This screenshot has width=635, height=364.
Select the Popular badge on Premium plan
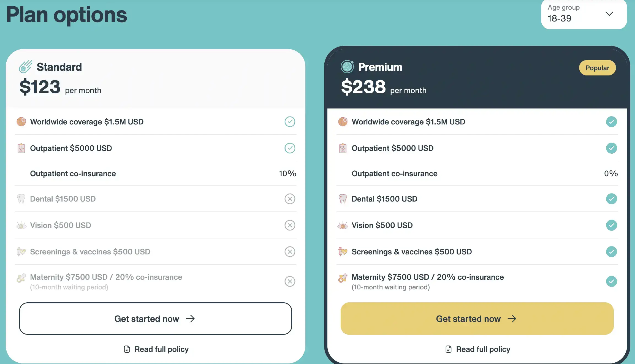click(x=598, y=67)
